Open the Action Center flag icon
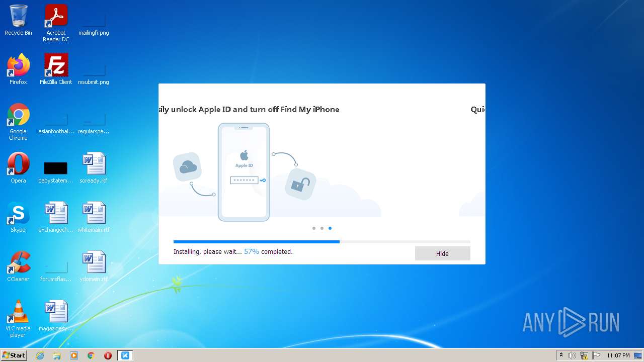Screen dimensions: 644x362 (x=596, y=355)
